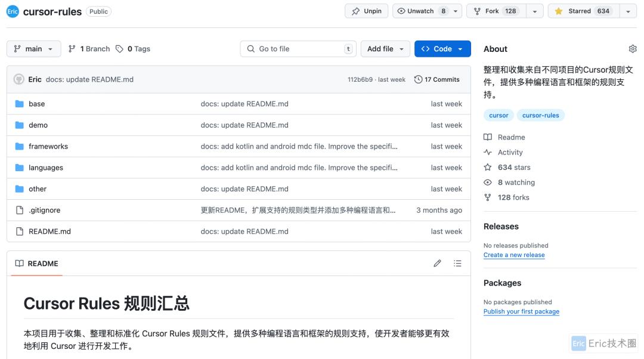Click the pencil icon to edit README
The image size is (644, 359).
437,264
